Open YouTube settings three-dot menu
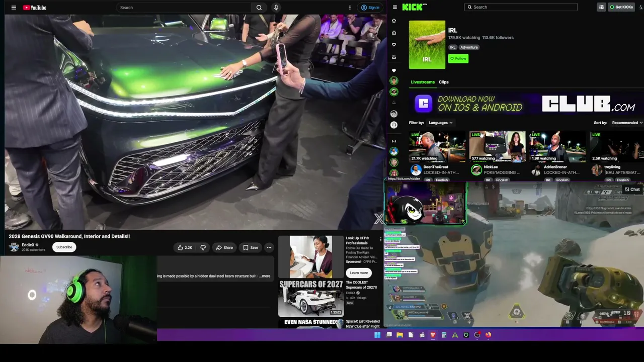Screen dimensions: 644x362 pyautogui.click(x=350, y=8)
